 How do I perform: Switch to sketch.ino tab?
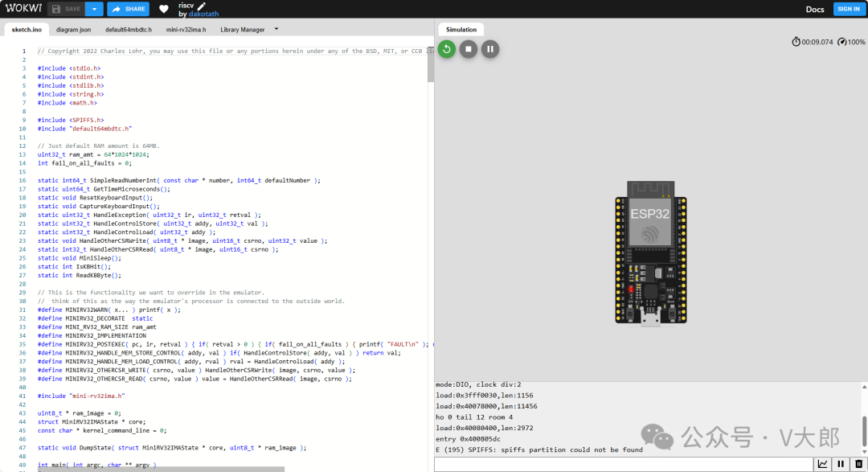point(27,30)
